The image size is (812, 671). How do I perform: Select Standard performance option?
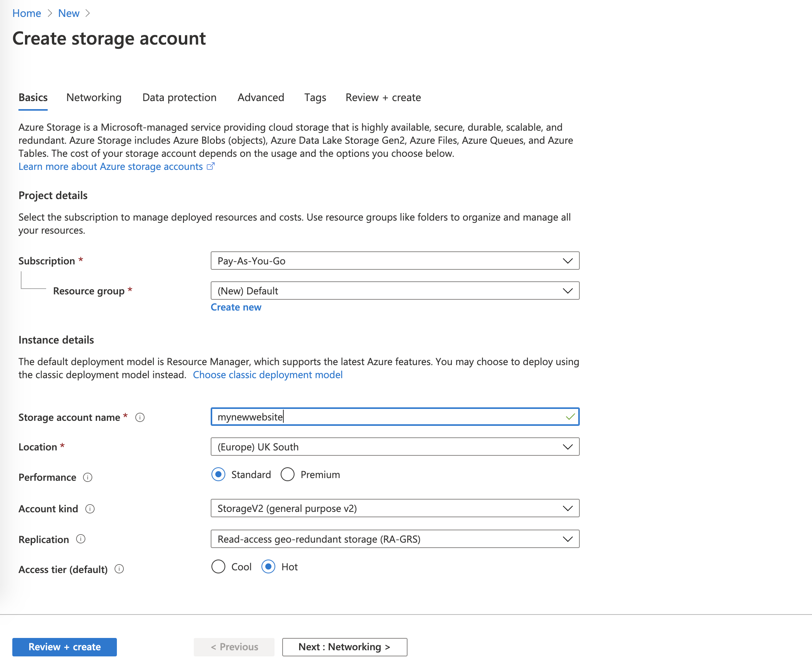tap(218, 475)
